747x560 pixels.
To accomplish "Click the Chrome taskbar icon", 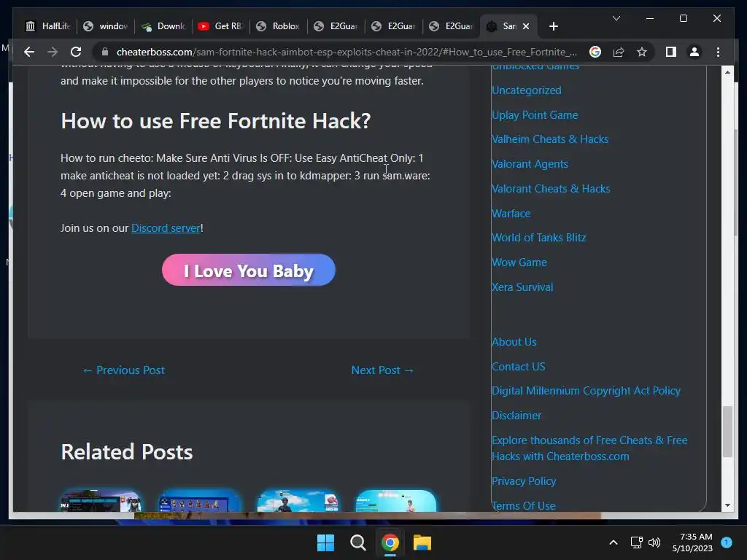I will tap(390, 542).
